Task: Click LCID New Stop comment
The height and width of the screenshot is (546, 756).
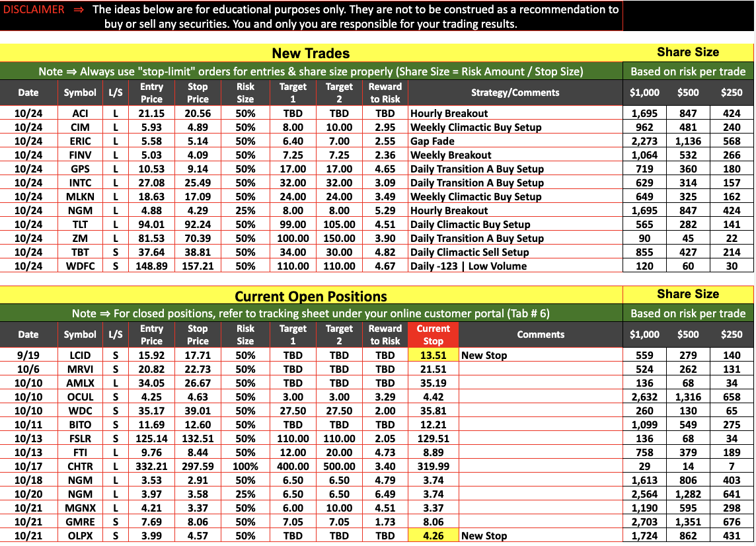Action: click(484, 356)
